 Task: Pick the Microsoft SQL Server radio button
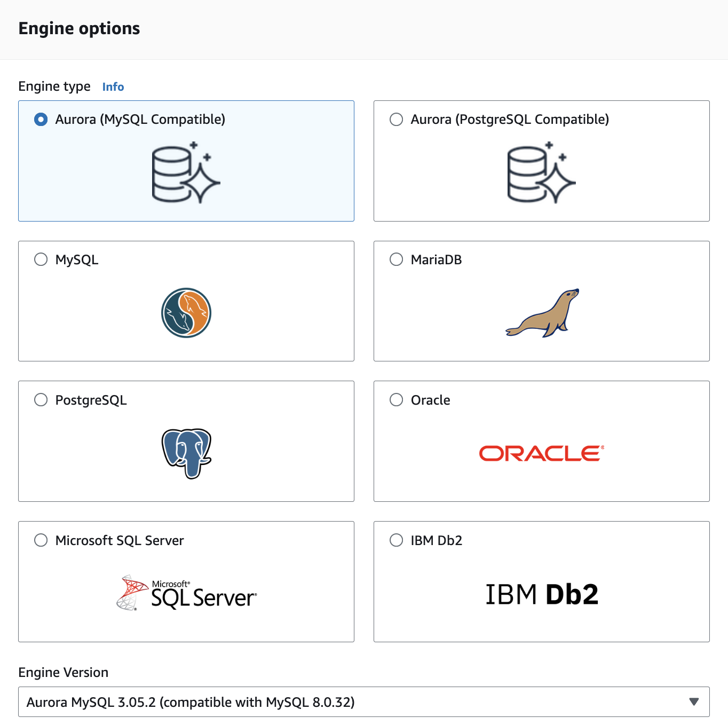[41, 540]
